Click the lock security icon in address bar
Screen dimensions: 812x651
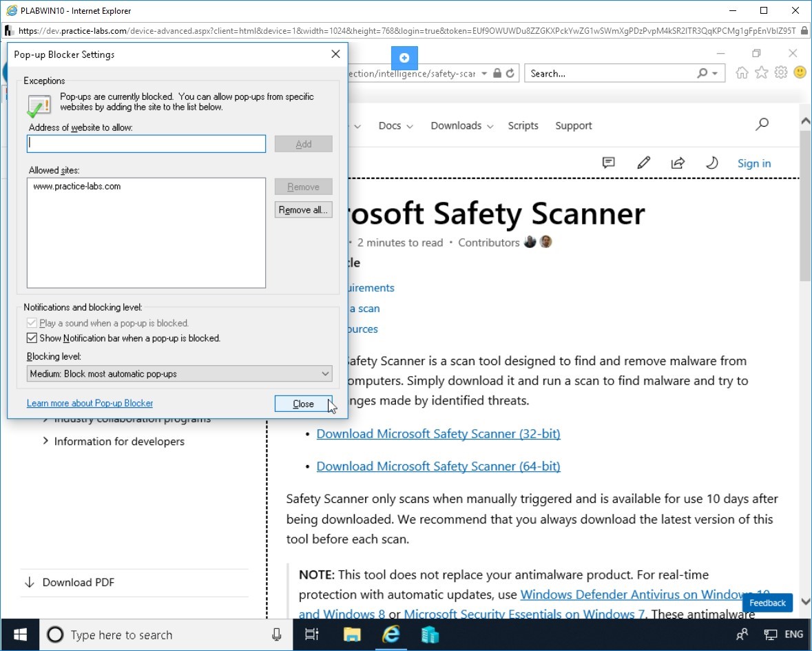click(497, 74)
